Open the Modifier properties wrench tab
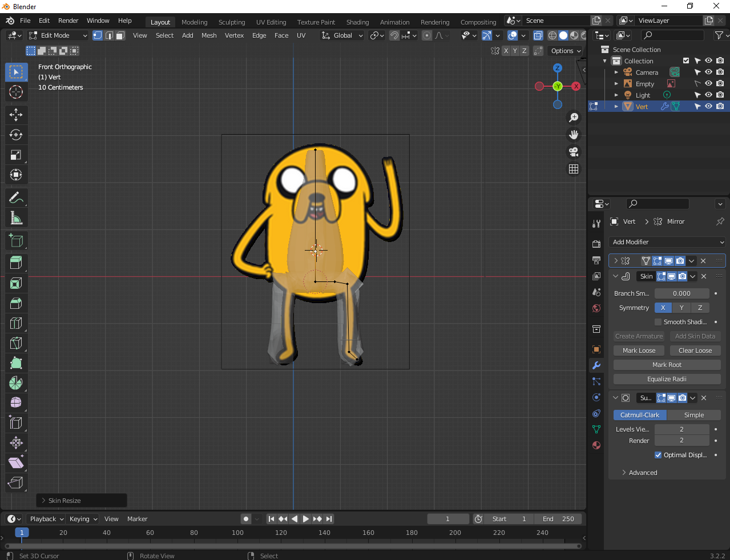The width and height of the screenshot is (730, 560). pyautogui.click(x=596, y=365)
